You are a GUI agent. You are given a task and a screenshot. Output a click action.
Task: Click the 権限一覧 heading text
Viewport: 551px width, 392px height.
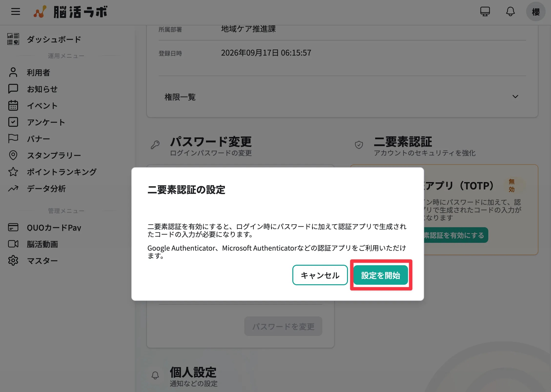[180, 97]
